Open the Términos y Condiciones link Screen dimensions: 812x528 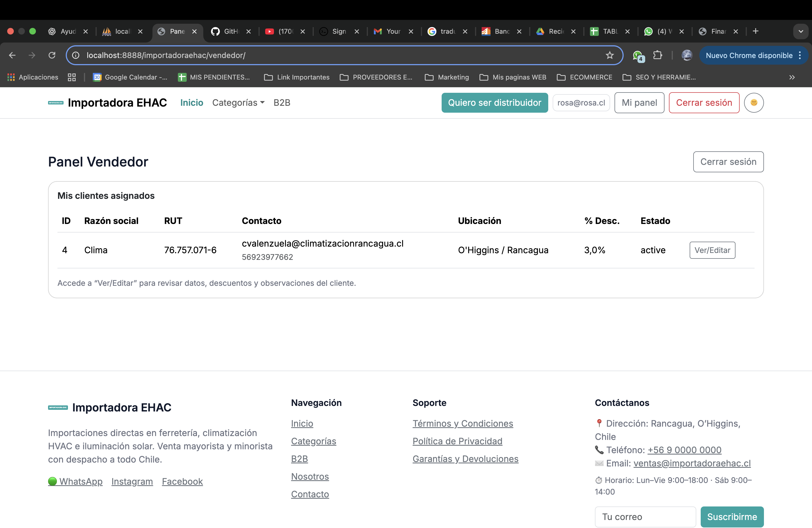[x=463, y=423]
